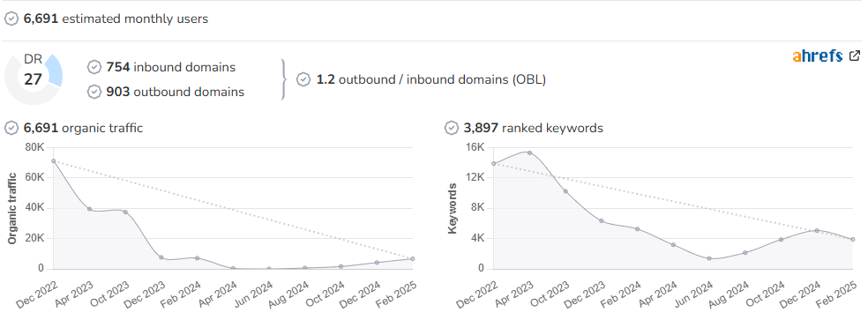Click check icon beside 903 outbound domains

pos(94,92)
